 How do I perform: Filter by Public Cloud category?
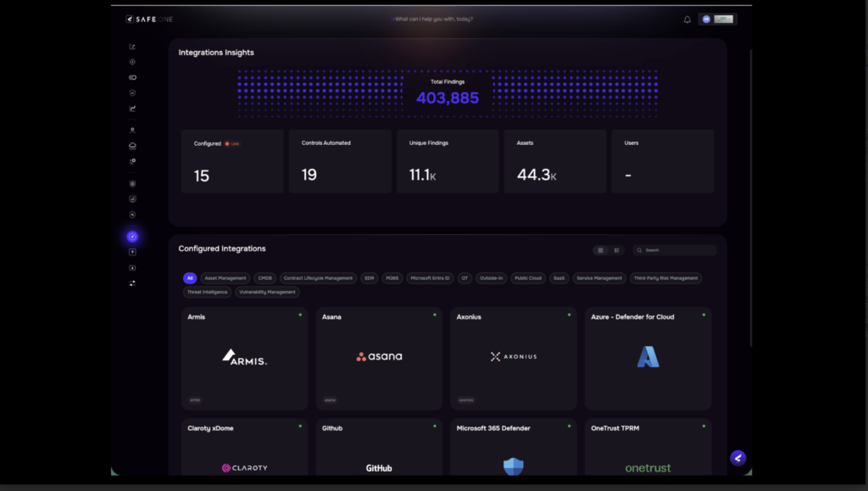pos(528,278)
